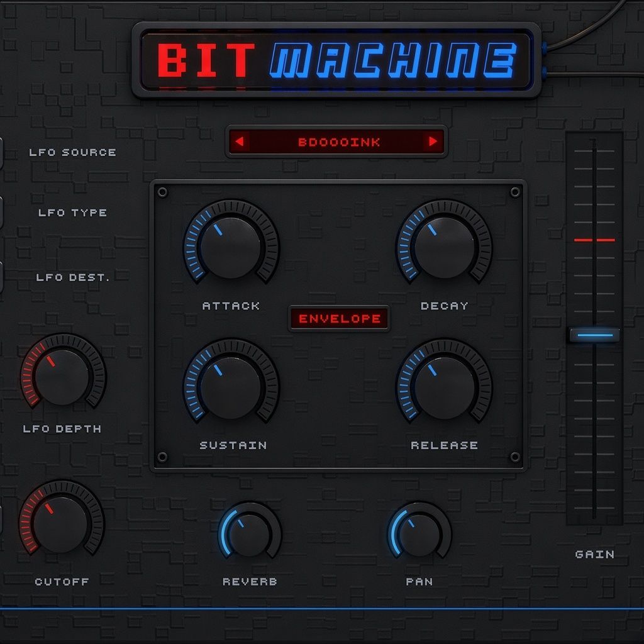This screenshot has height=644, width=644.
Task: Click the Release knob
Action: click(x=445, y=388)
